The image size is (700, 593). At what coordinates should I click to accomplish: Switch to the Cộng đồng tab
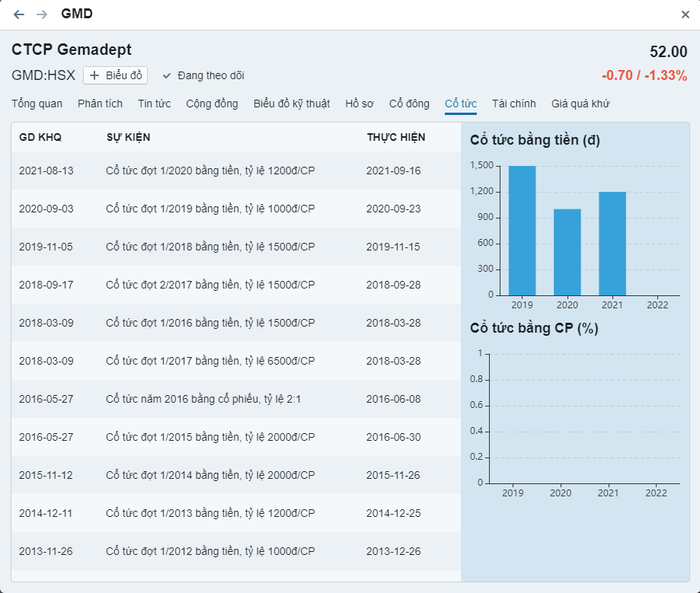212,104
